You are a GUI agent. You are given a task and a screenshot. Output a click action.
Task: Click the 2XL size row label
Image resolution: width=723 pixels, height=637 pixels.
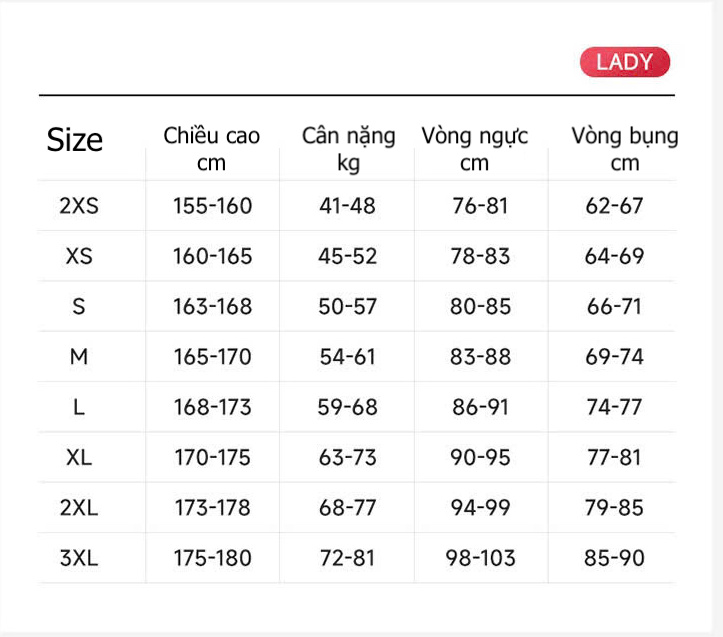(79, 508)
